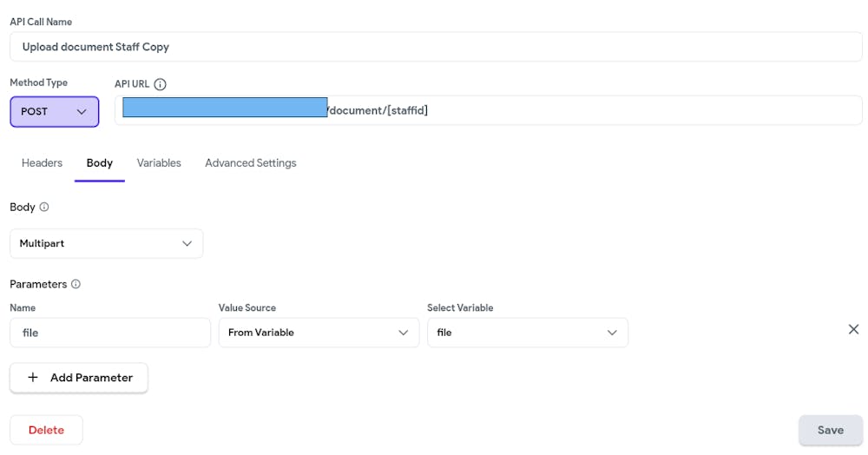868x455 pixels.
Task: Open the POST method type dropdown
Action: tap(55, 111)
